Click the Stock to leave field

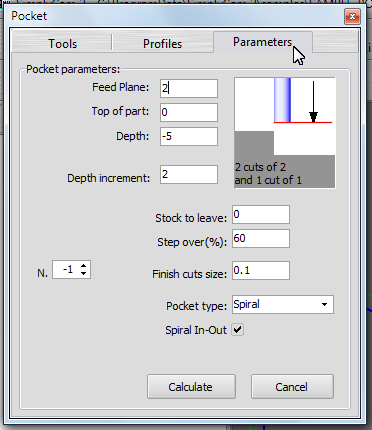point(261,214)
